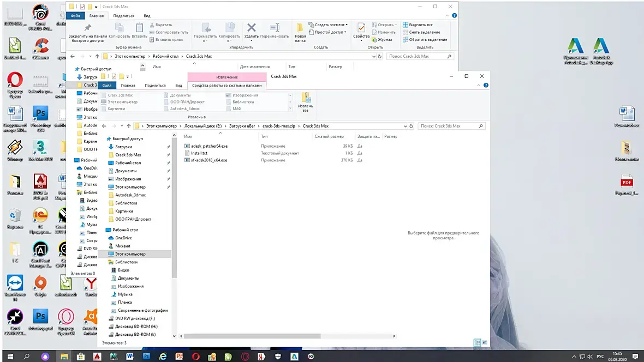Open the Файл tab in the front window
The width and height of the screenshot is (644, 362).
click(x=107, y=86)
